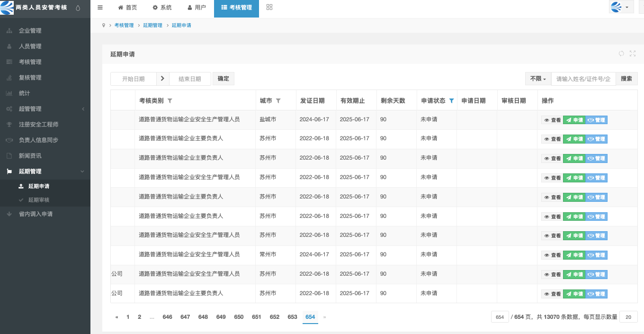Expand the 延期申请 panel to fullscreen
Image resolution: width=644 pixels, height=334 pixels.
coord(633,54)
